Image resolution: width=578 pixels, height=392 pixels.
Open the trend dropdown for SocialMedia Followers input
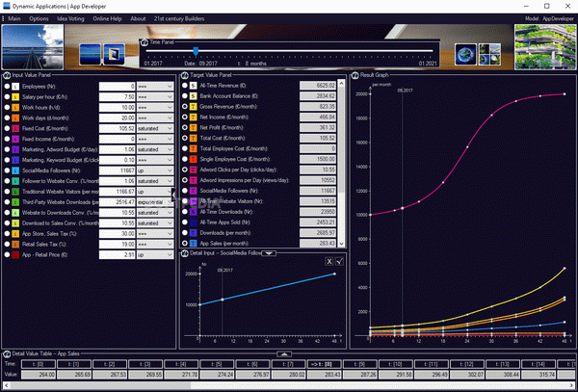[155, 170]
